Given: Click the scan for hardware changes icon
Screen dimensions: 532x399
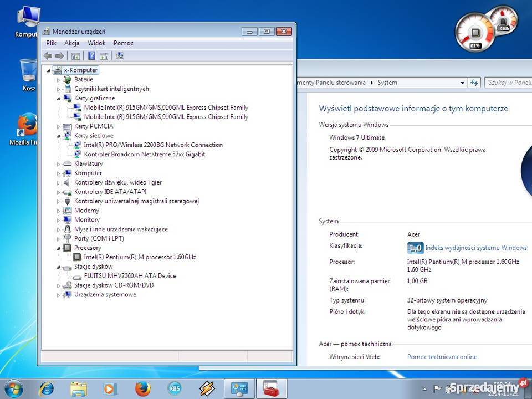Looking at the screenshot, I should point(120,55).
